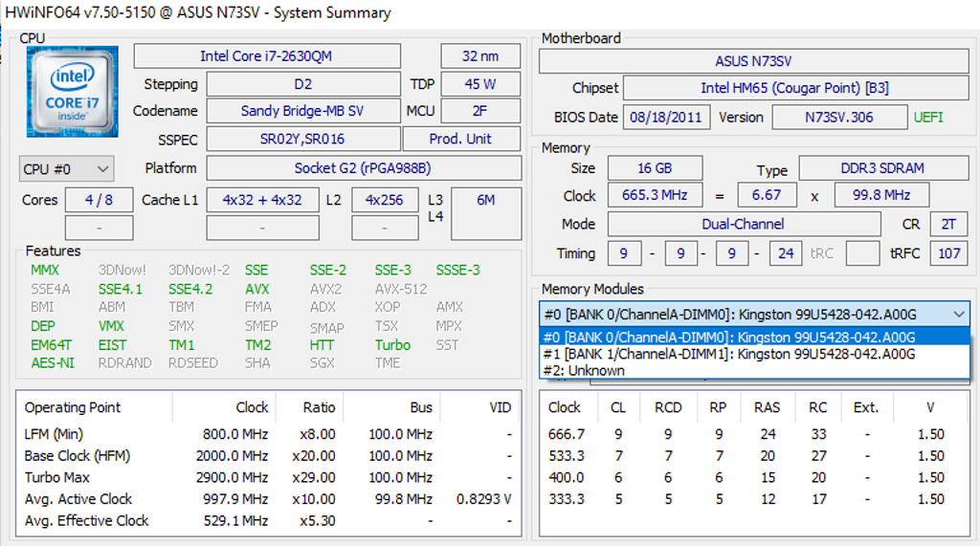Click the Platform field Socket G2 (rPGA988B)
This screenshot has width=980, height=546.
click(x=364, y=168)
